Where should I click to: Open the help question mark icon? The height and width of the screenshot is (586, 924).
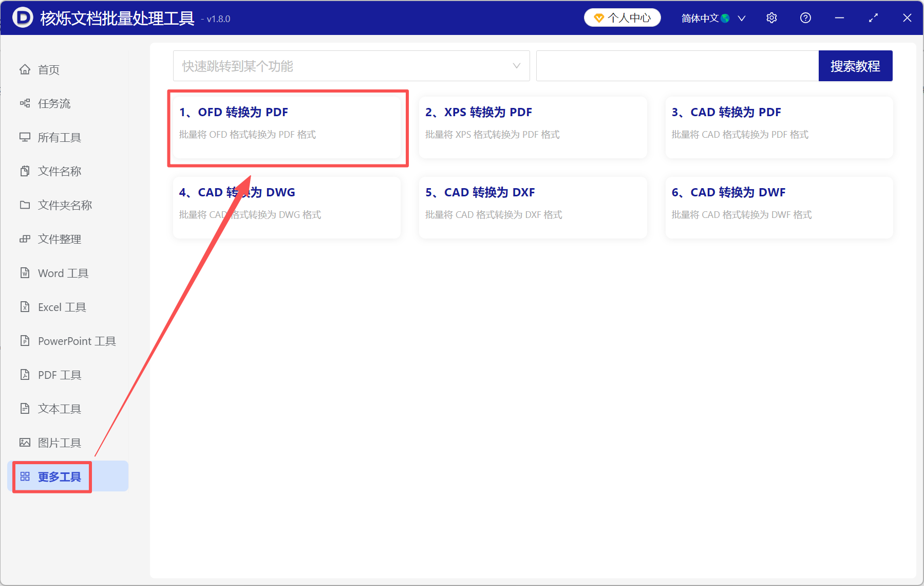click(x=805, y=18)
